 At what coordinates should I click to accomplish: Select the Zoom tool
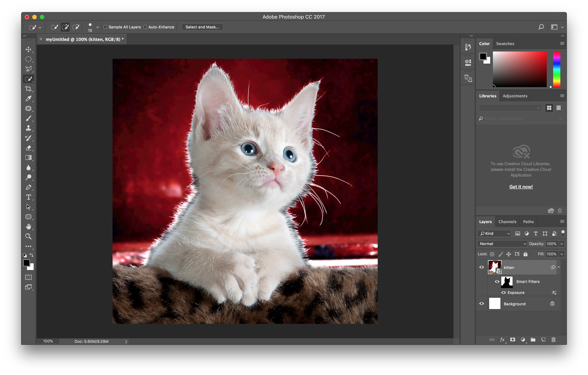29,236
